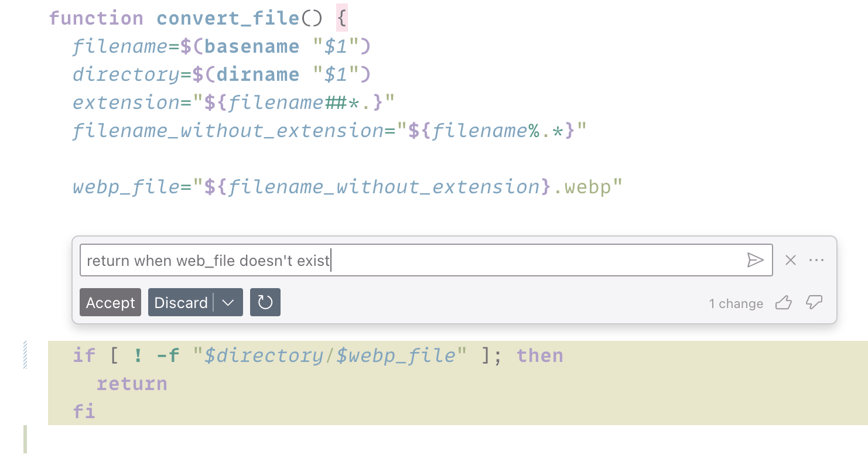Viewport: 868px width, 465px height.
Task: Mark suggestion as helpful with thumbs up
Action: point(783,303)
